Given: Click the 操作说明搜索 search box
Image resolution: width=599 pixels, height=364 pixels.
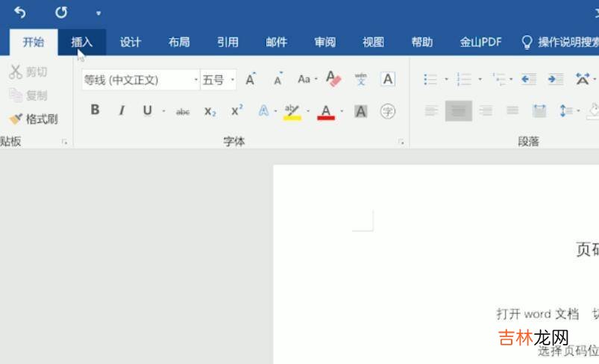Looking at the screenshot, I should click(x=563, y=42).
